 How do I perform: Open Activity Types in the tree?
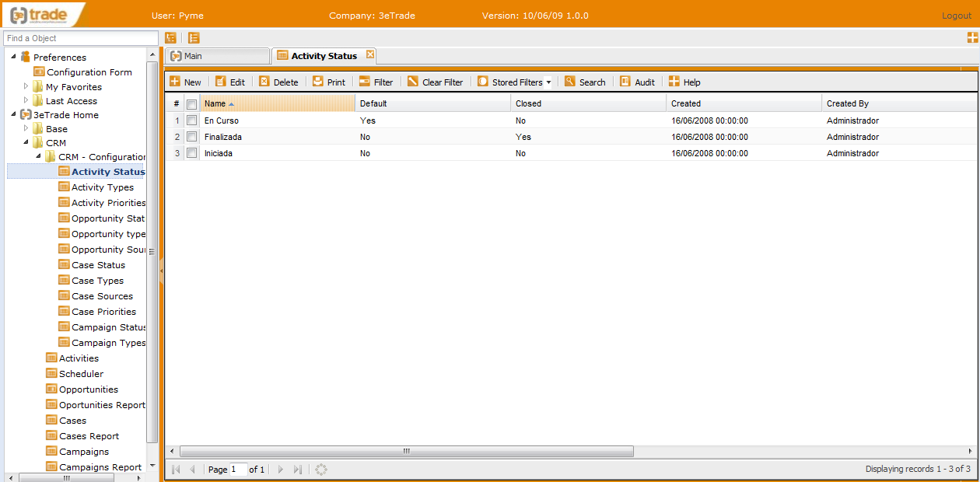(103, 187)
